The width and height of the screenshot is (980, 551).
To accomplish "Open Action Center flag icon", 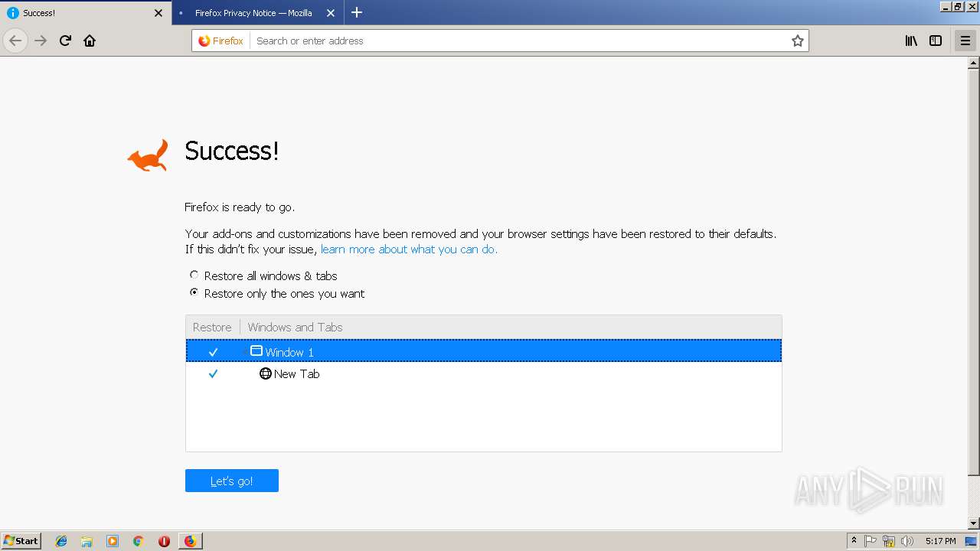I will click(871, 541).
